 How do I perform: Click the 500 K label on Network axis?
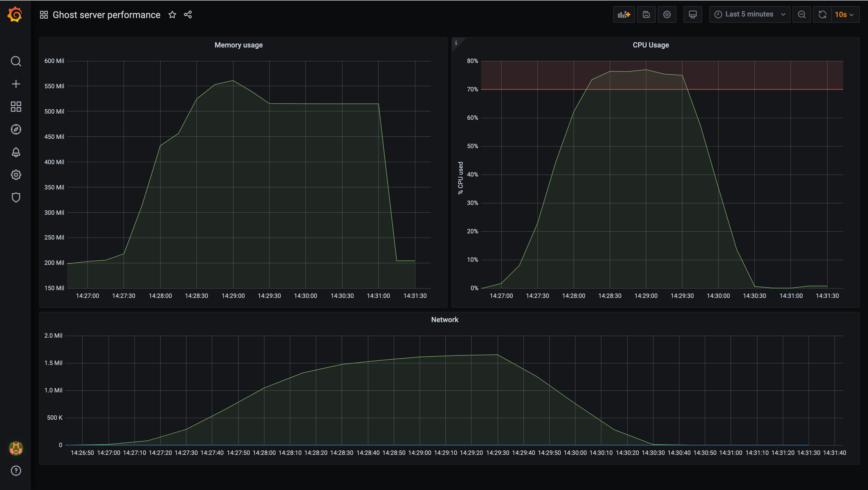tap(55, 418)
